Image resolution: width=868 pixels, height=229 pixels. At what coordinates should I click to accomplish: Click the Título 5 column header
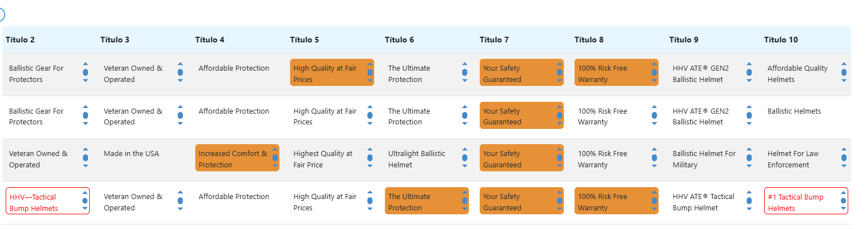tap(305, 40)
